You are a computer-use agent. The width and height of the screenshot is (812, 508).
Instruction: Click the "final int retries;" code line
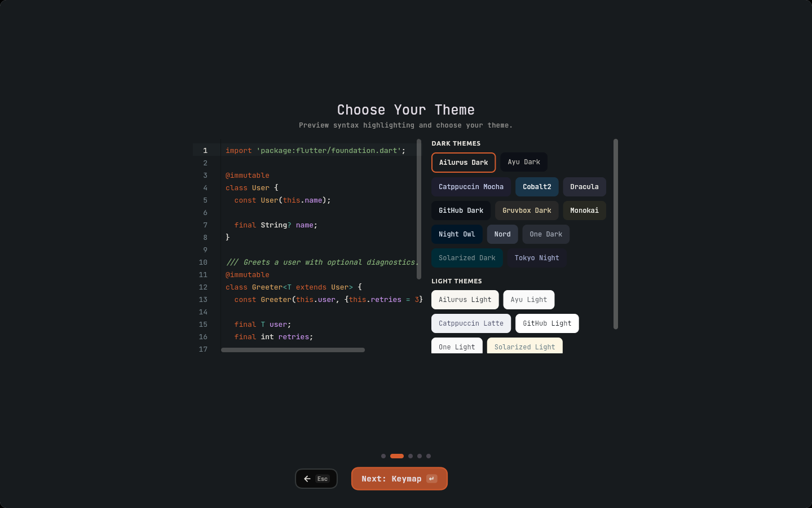point(273,337)
